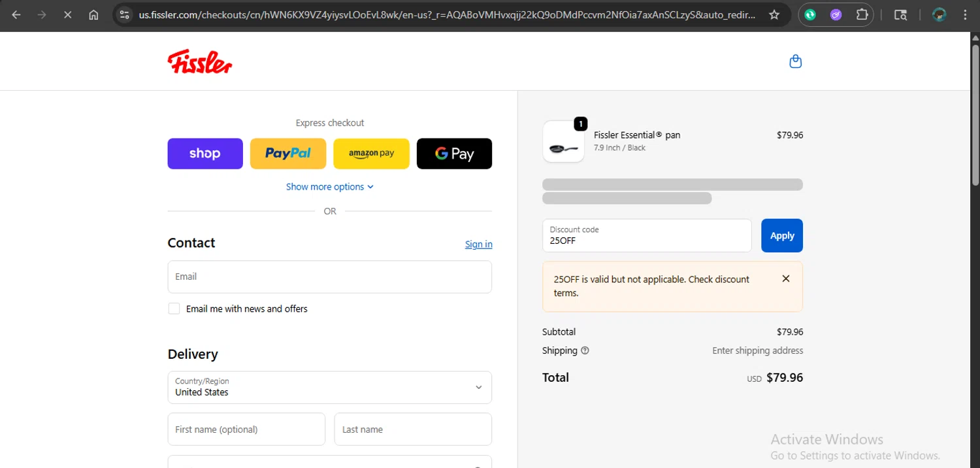The height and width of the screenshot is (468, 980).
Task: Click the browser address bar URL
Action: coord(447,14)
